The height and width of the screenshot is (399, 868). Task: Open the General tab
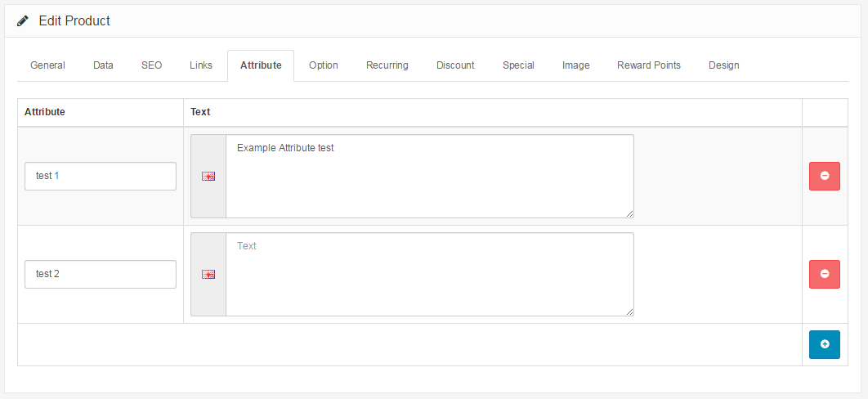pyautogui.click(x=47, y=65)
